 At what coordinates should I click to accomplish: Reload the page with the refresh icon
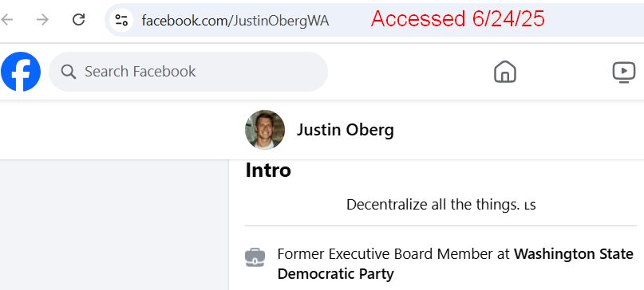[x=78, y=19]
